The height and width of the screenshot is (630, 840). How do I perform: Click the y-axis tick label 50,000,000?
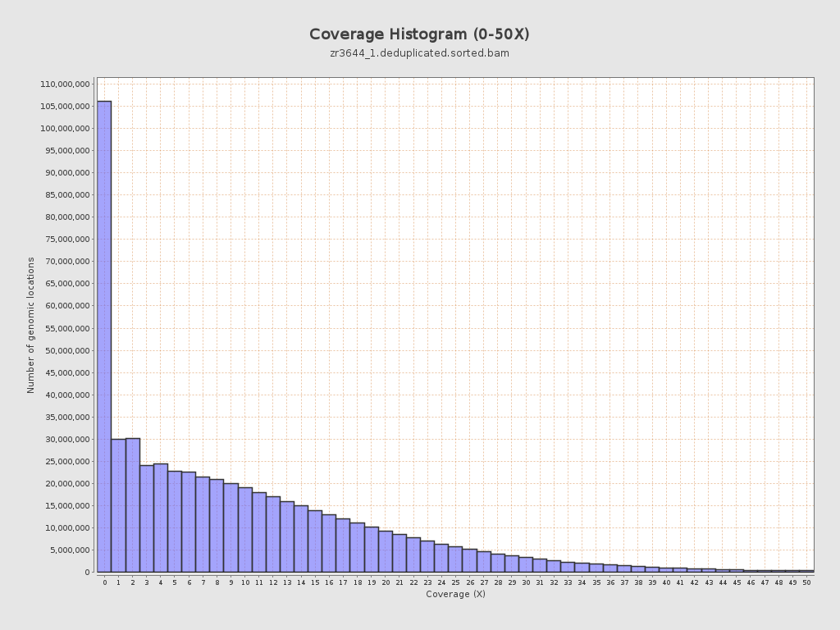(x=67, y=351)
